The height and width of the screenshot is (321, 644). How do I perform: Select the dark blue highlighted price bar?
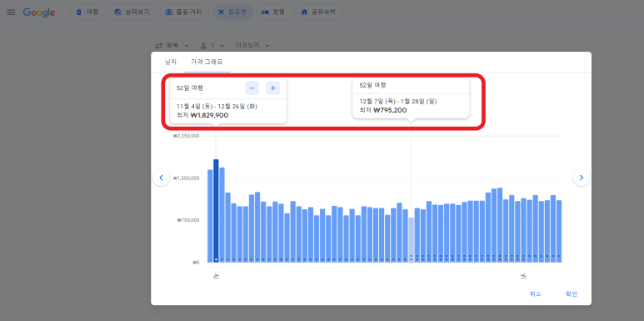pos(216,210)
